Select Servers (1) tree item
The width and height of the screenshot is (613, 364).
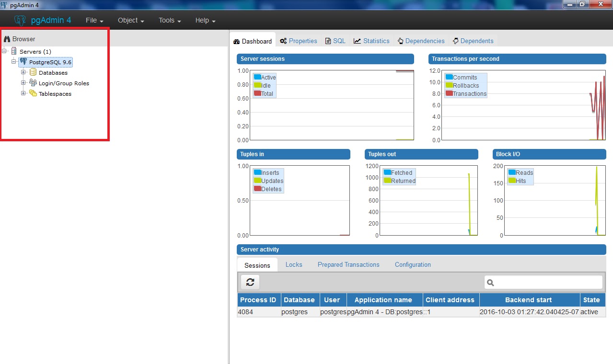pyautogui.click(x=35, y=52)
